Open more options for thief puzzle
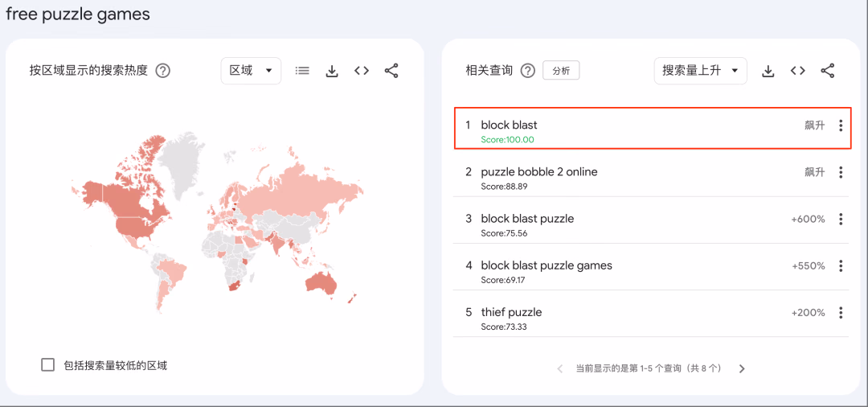The height and width of the screenshot is (407, 868). coord(841,313)
